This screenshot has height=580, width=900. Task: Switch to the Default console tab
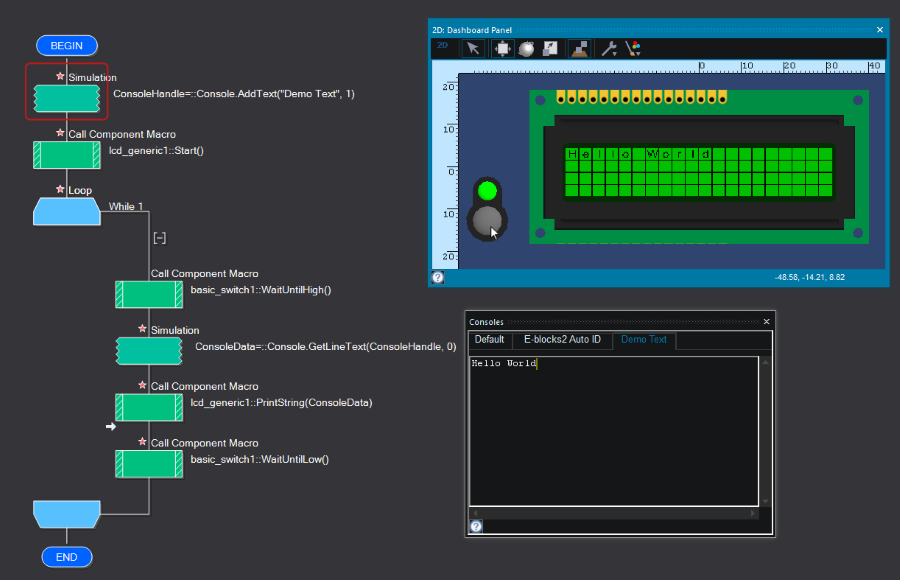click(x=489, y=339)
